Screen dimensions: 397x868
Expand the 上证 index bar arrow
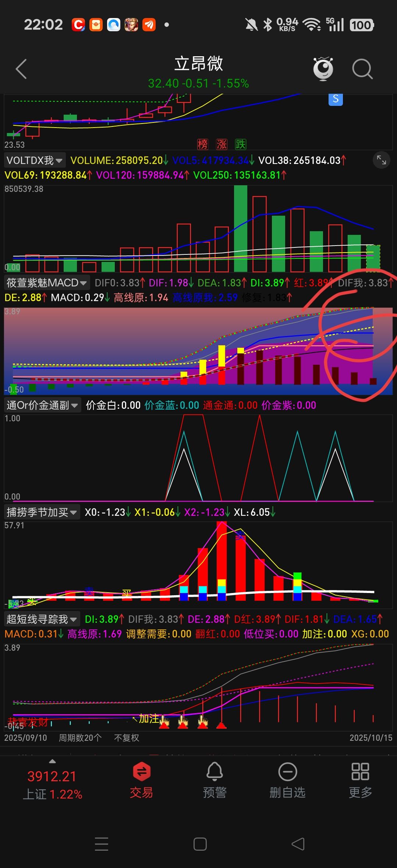tap(52, 761)
